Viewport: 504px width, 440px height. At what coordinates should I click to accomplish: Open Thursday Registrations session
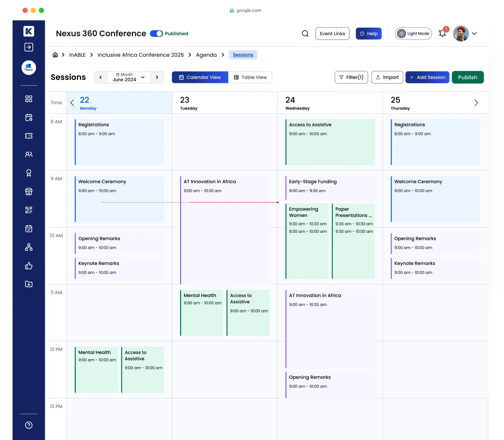point(436,142)
